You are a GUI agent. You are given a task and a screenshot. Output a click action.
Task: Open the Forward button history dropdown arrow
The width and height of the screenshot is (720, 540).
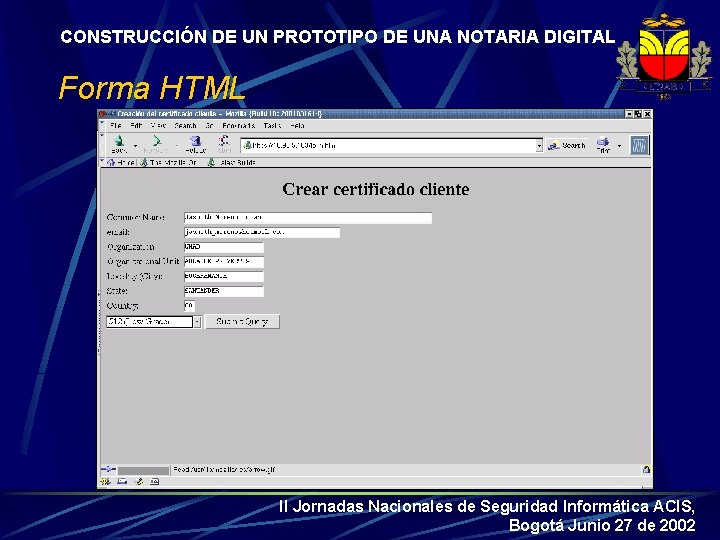click(x=177, y=146)
